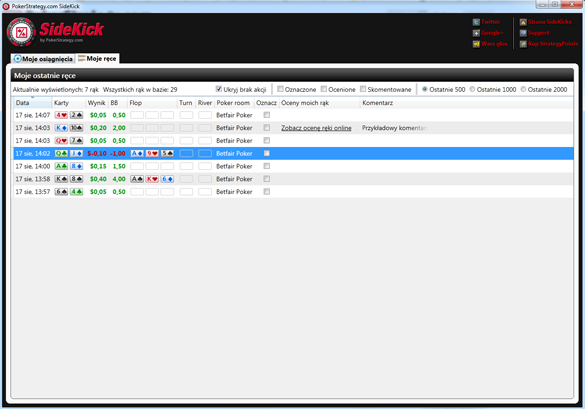Open the Twitter icon link

476,22
